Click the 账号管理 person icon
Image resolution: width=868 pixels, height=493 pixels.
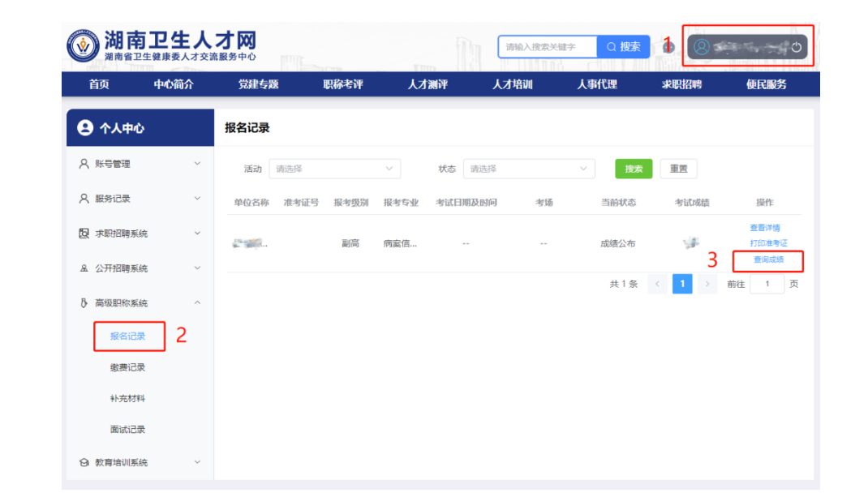[84, 164]
